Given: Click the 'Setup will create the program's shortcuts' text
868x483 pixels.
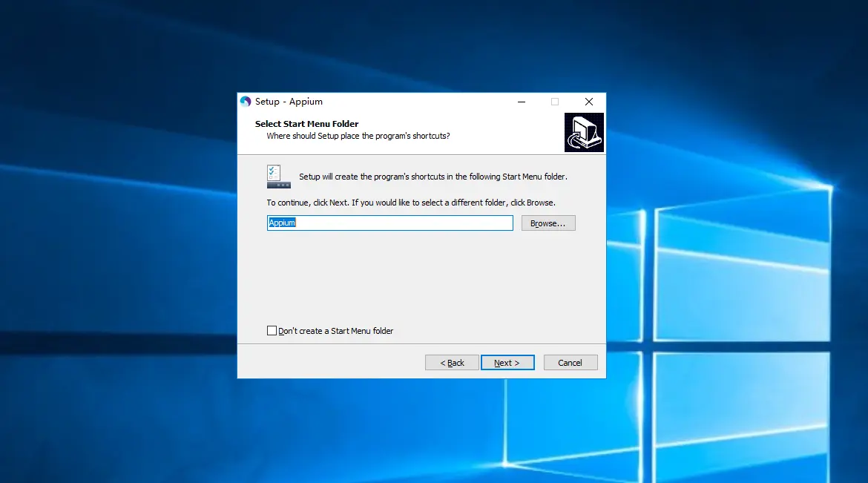Looking at the screenshot, I should click(x=433, y=177).
